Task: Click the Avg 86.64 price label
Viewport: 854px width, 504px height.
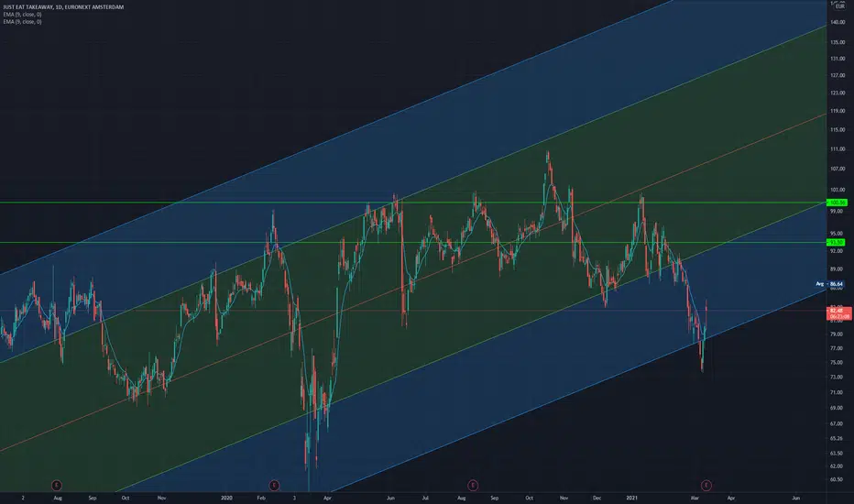Action: 830,284
